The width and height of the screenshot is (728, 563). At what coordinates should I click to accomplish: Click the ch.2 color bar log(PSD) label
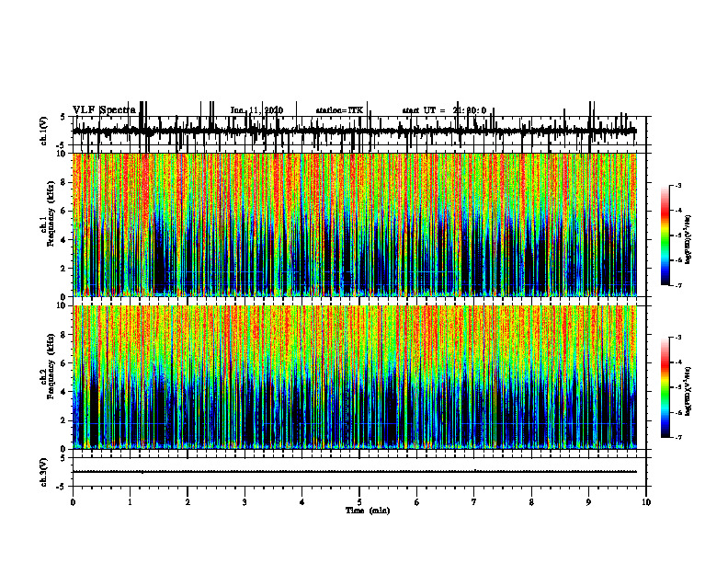(688, 391)
